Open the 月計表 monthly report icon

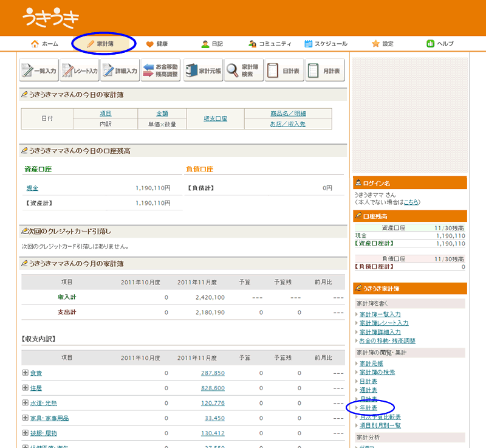(x=324, y=71)
